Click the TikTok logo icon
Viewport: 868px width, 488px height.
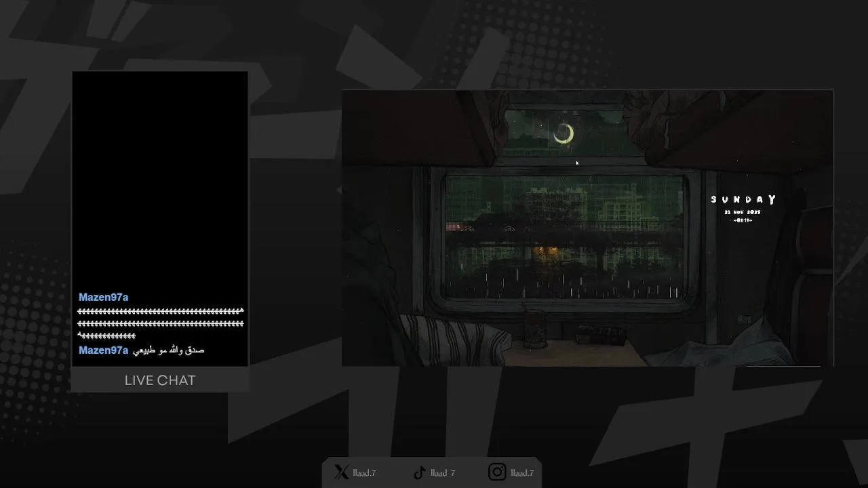(420, 472)
